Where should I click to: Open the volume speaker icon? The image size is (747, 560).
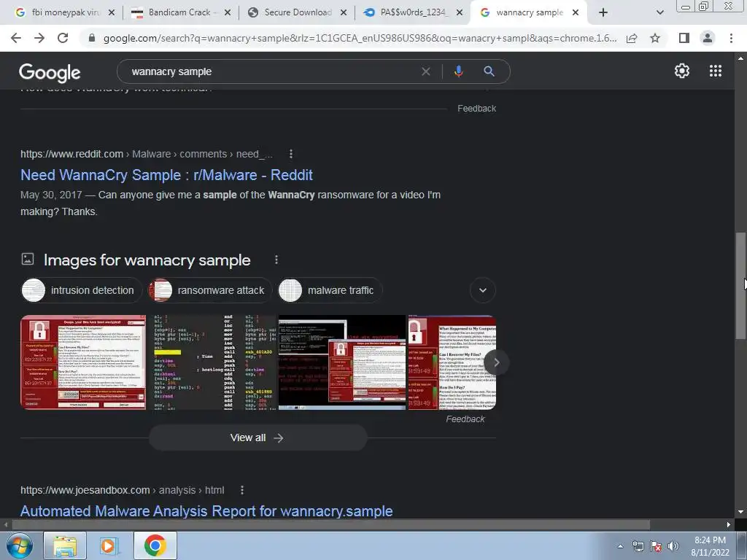tap(673, 546)
